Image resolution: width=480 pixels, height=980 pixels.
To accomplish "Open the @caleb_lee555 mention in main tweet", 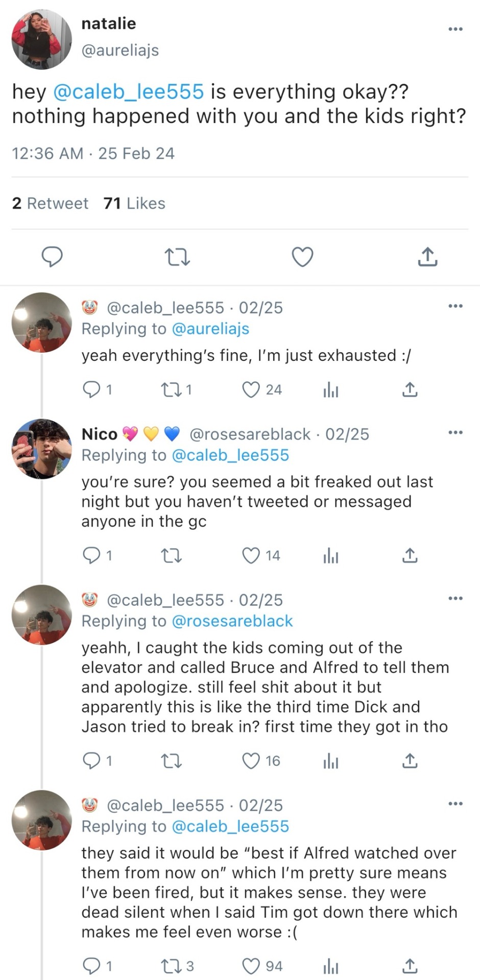I will [x=128, y=92].
